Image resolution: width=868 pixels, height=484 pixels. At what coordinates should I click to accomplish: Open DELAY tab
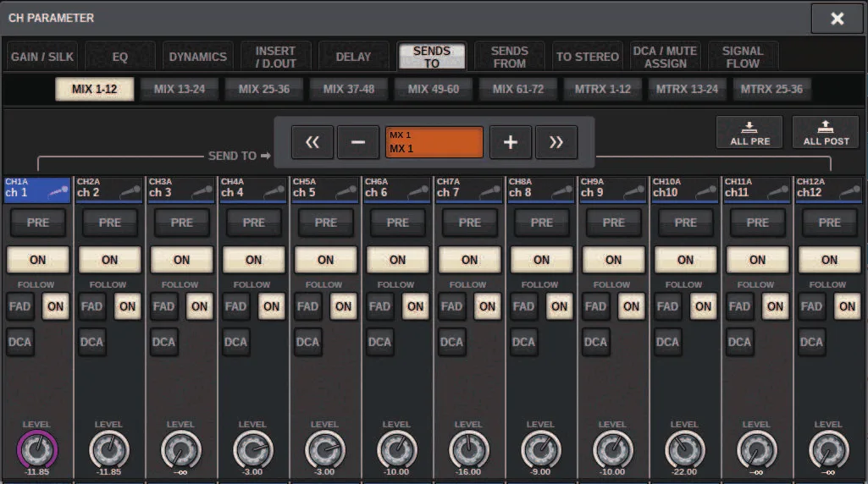pyautogui.click(x=353, y=57)
